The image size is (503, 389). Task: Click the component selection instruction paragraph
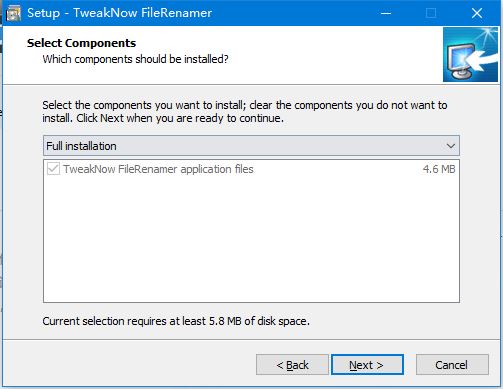245,111
